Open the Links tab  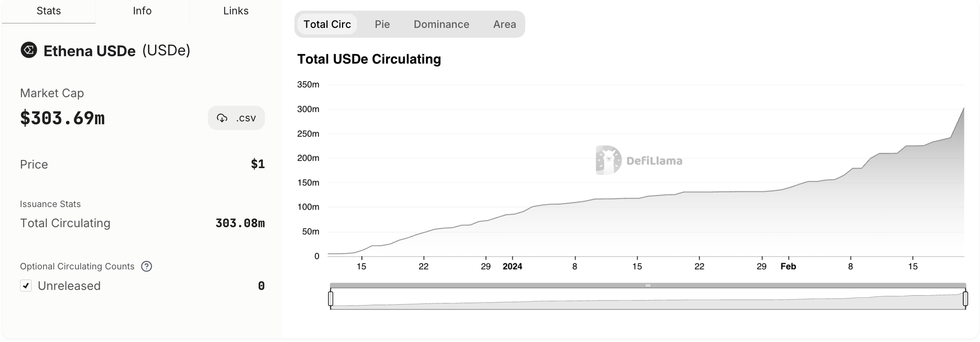click(236, 11)
